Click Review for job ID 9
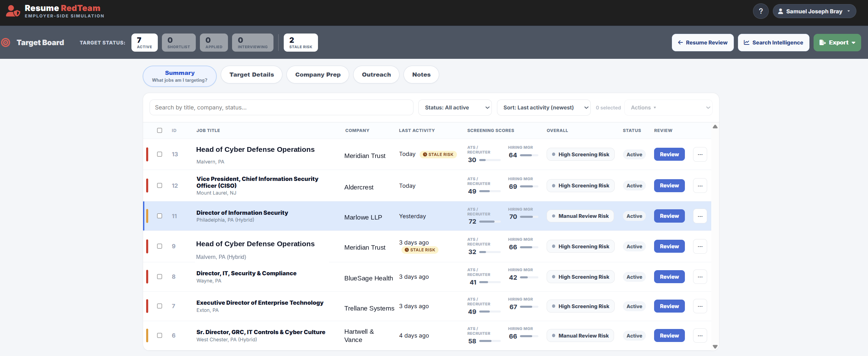The width and height of the screenshot is (868, 356). point(669,247)
